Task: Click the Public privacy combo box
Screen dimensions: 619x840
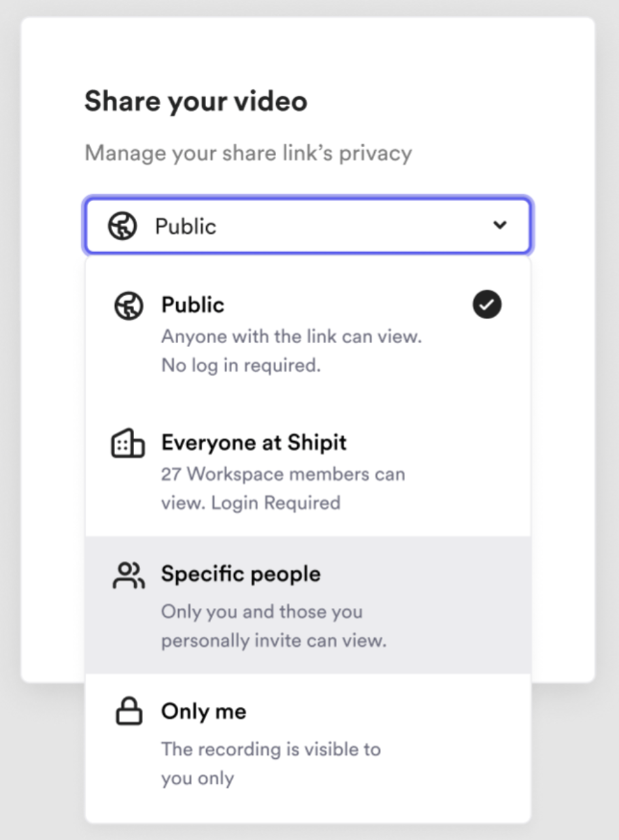Action: coord(308,225)
